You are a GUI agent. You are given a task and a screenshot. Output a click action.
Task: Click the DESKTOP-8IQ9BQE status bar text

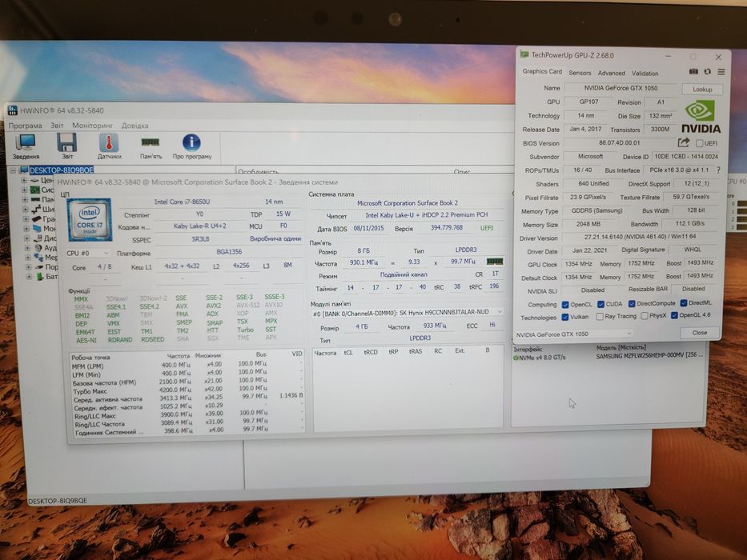pos(58,501)
